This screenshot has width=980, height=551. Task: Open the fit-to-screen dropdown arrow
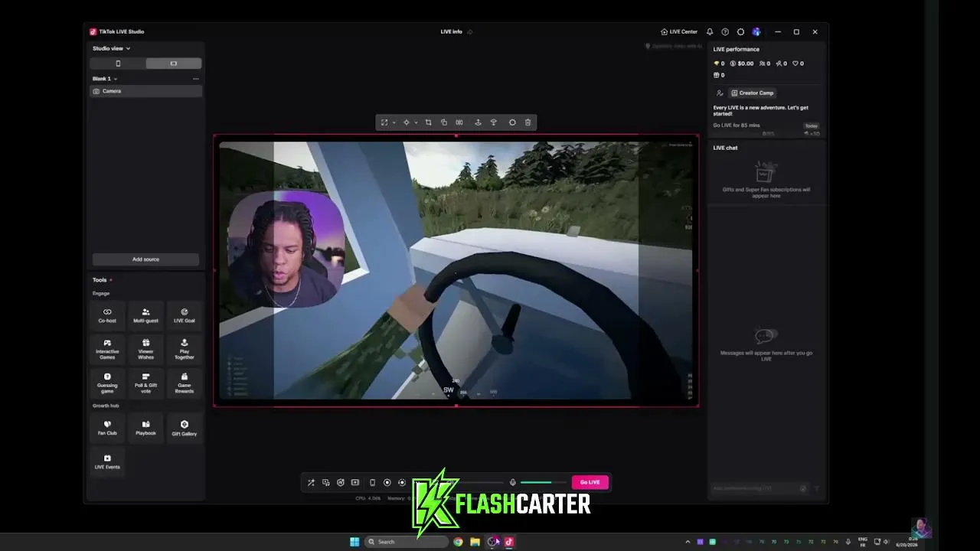coord(394,122)
